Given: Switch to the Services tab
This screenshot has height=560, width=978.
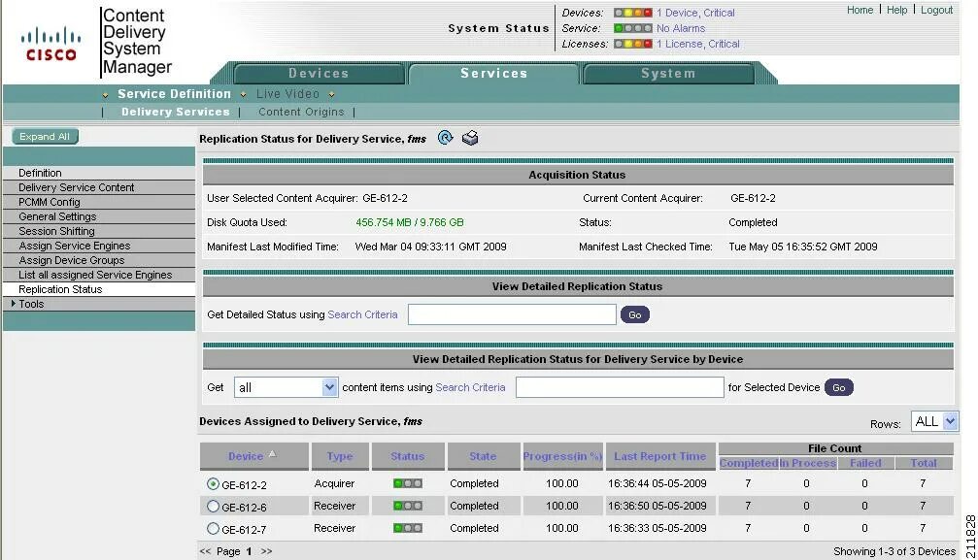Looking at the screenshot, I should pos(494,74).
